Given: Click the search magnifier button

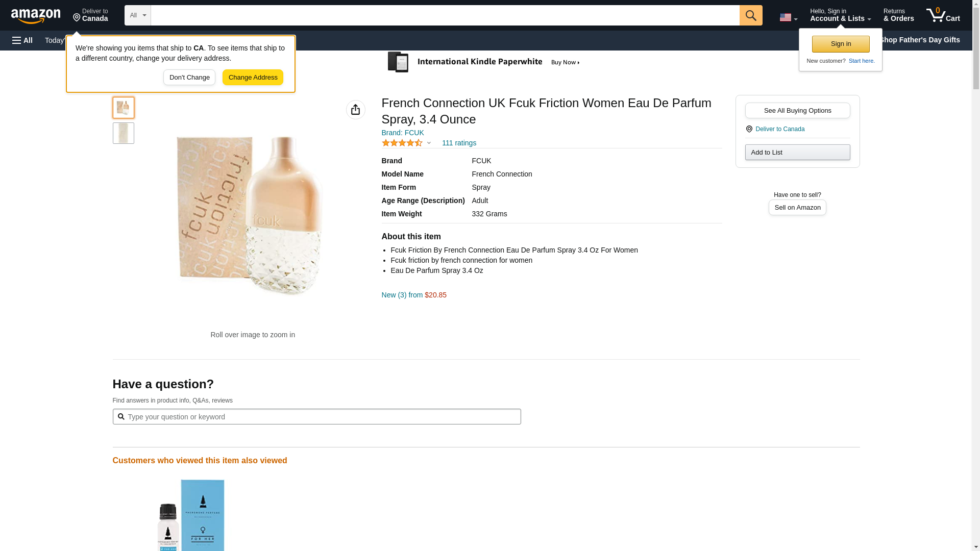Looking at the screenshot, I should (750, 15).
